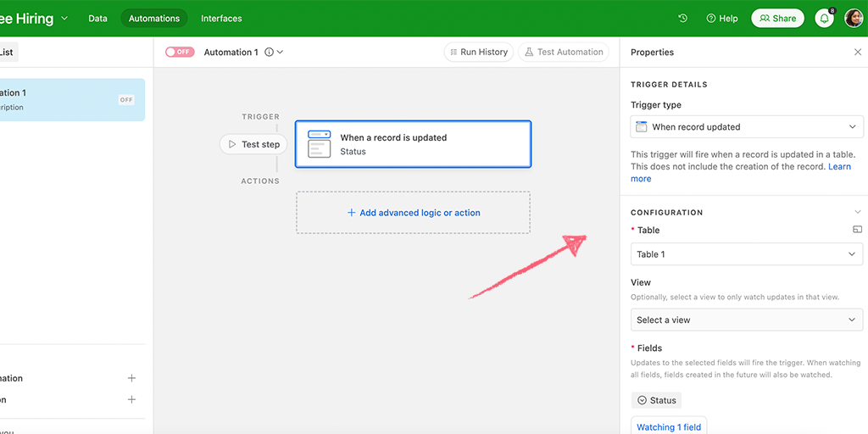Open the Table 1 dropdown
Screen dimensions: 868x434
tap(747, 254)
